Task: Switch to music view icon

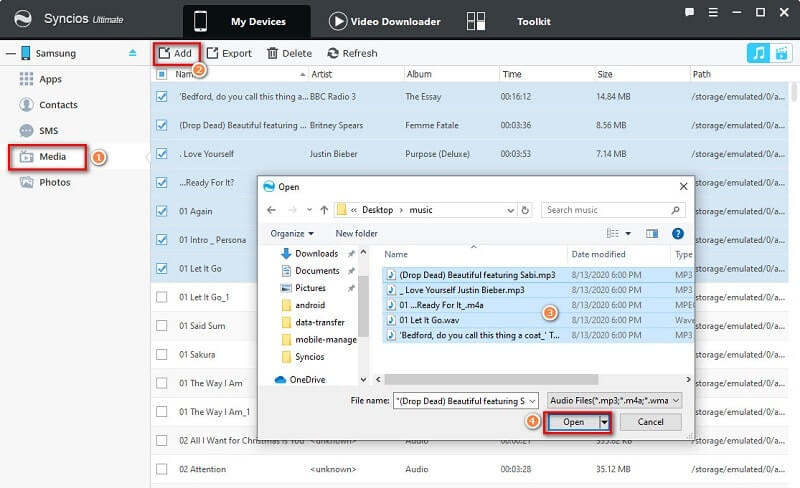Action: point(759,53)
